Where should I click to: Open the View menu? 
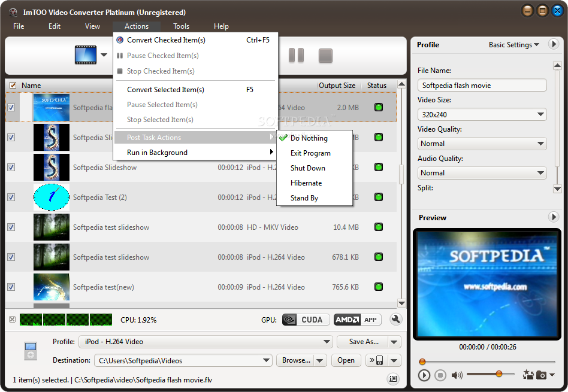click(x=92, y=26)
